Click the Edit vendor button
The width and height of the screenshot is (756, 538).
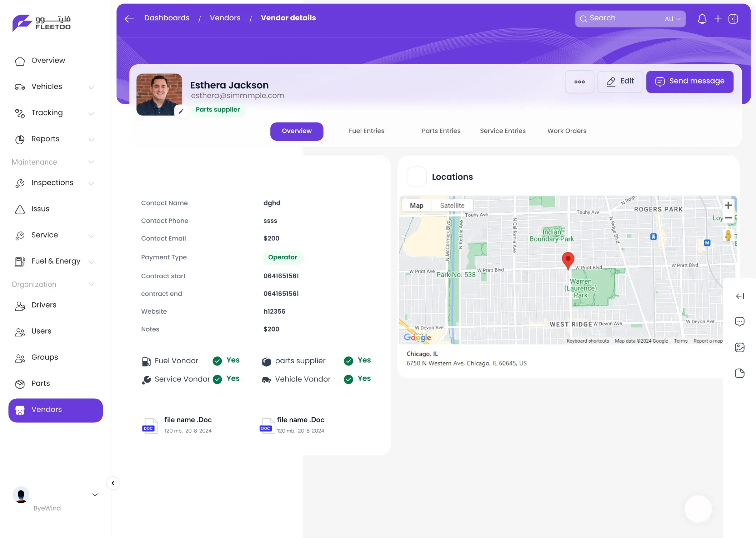tap(620, 82)
